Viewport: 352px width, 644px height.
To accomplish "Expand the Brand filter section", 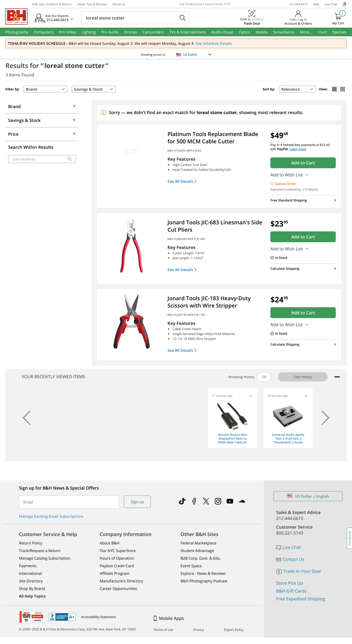I will coord(74,106).
